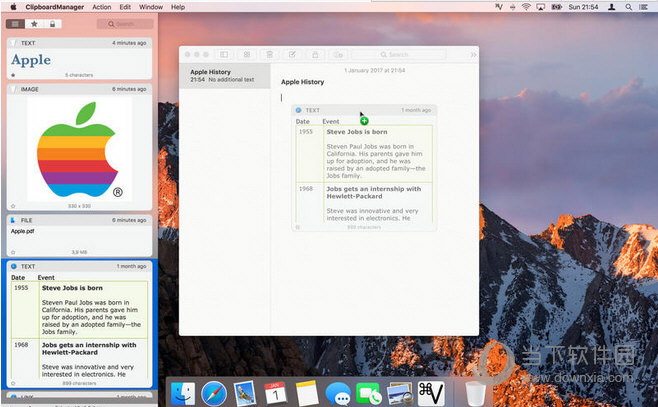Switch to all clippings list view
This screenshot has width=658, height=407.
tap(16, 24)
